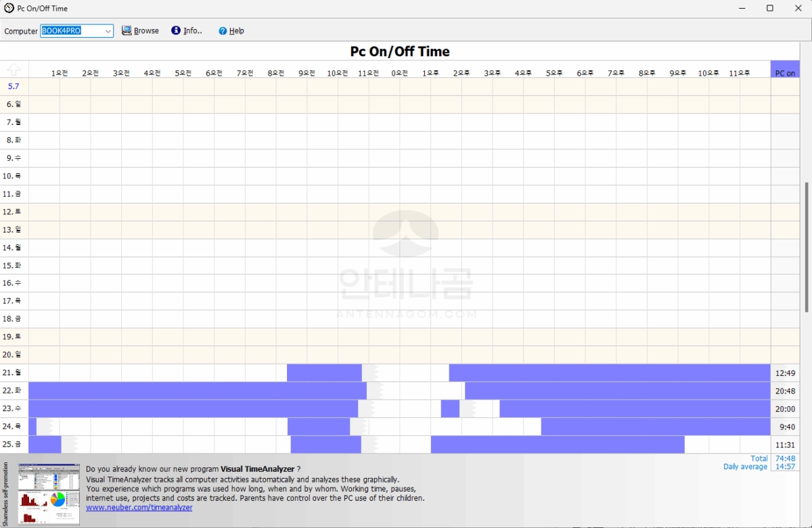Screen dimensions: 812x528
Task: Click the vertical scrollbar thumb
Action: coord(806,246)
